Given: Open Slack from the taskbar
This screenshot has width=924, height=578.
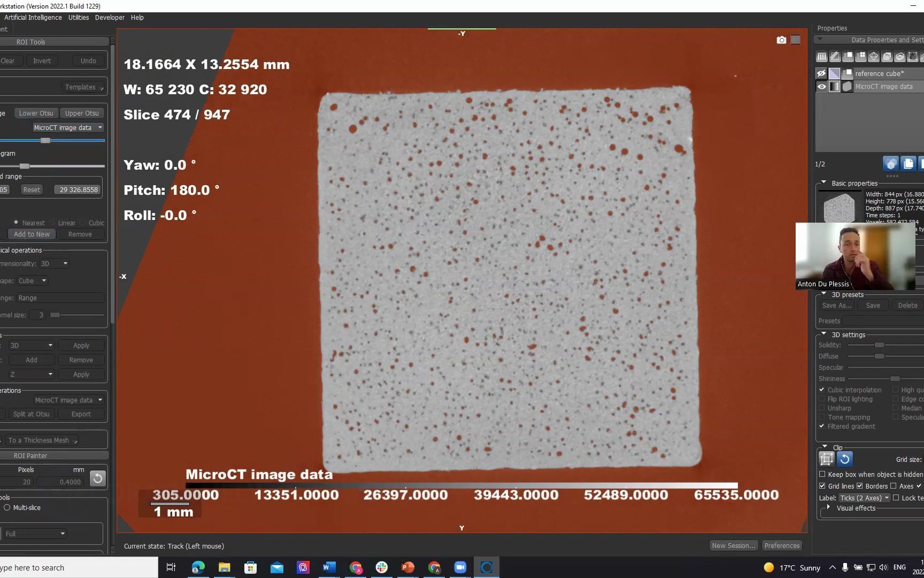Looking at the screenshot, I should 381,567.
